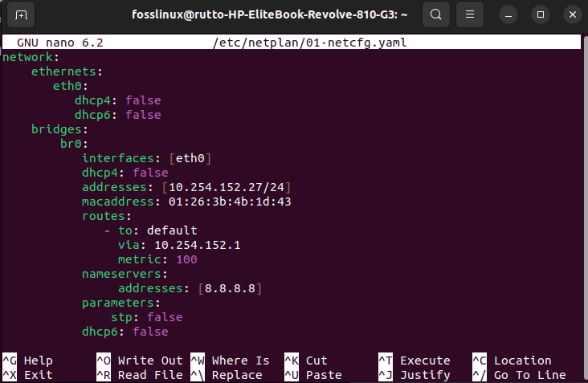Screen dimensions: 588x383
Task: Click the metric value 100
Action: point(186,259)
